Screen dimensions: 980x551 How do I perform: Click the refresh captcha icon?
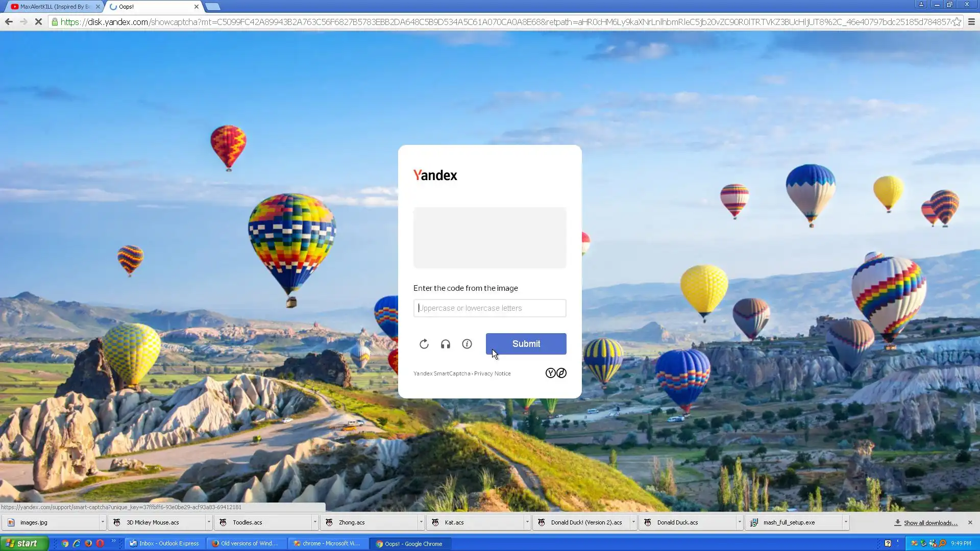click(x=424, y=344)
